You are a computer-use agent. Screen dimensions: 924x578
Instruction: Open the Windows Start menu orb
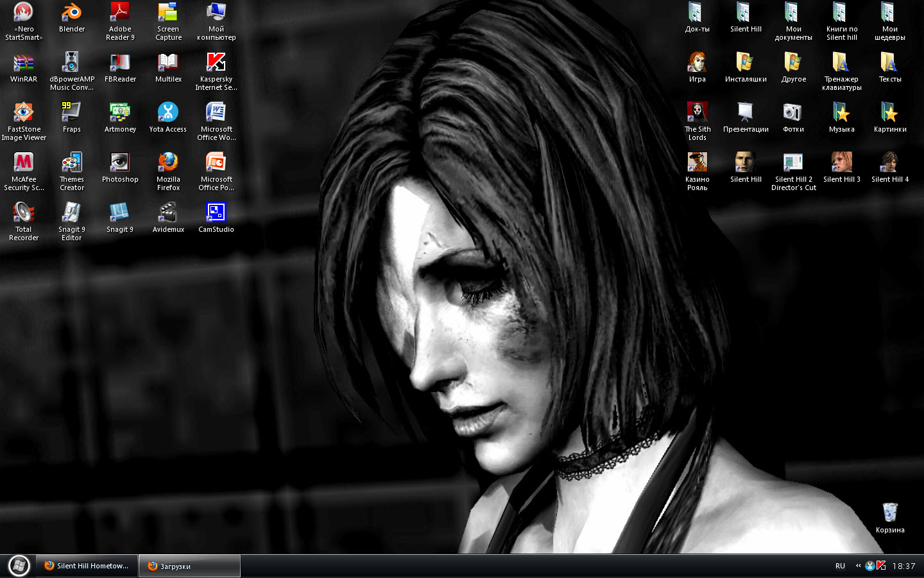[19, 566]
